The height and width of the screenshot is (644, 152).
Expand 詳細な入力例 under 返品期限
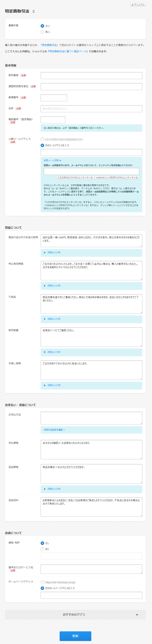54,489
